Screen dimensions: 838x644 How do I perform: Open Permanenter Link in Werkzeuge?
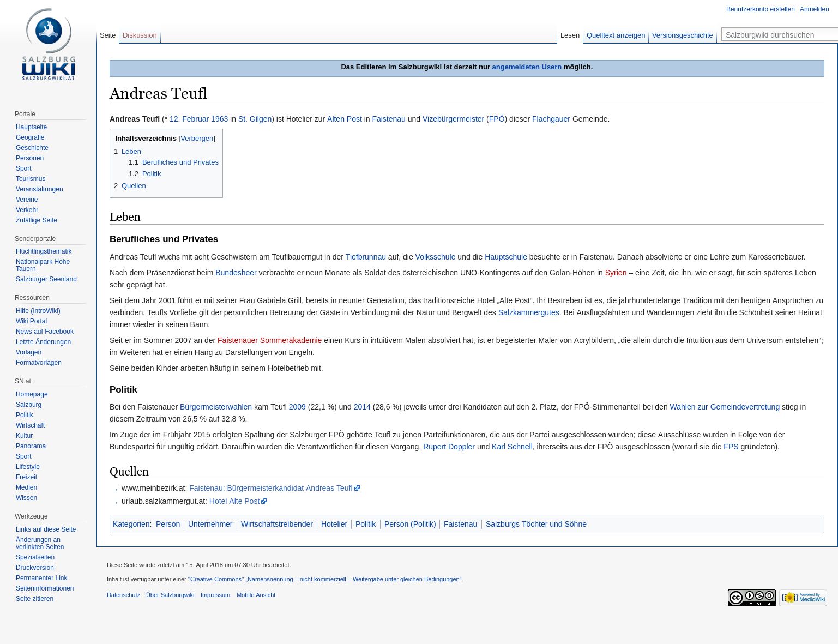tap(41, 578)
